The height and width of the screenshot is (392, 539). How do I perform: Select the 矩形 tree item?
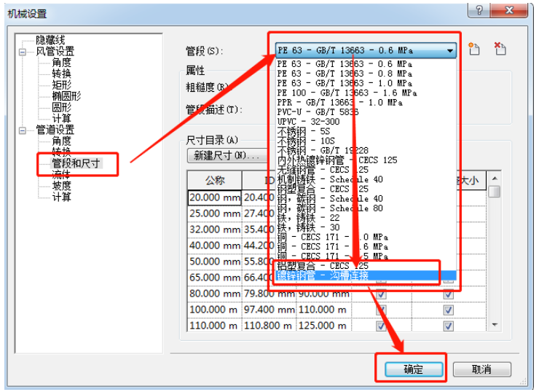click(61, 85)
